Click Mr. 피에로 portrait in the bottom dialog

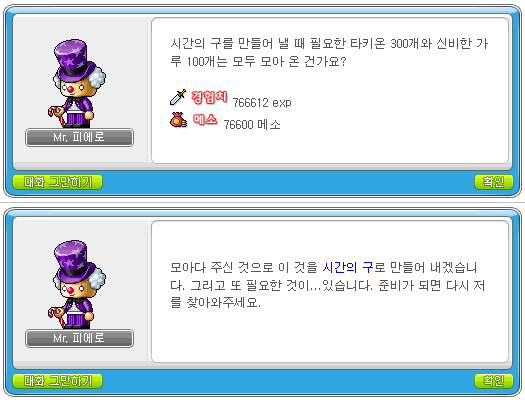(x=77, y=285)
